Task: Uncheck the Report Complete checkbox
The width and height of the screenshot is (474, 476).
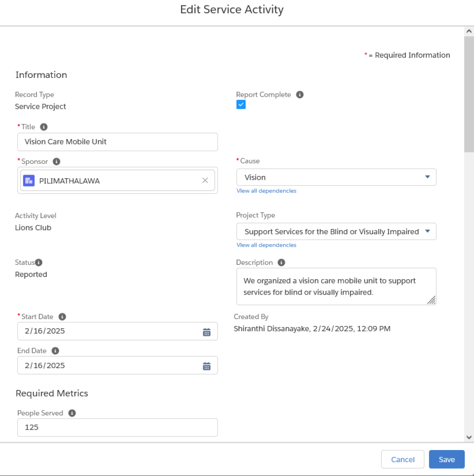Action: tap(241, 105)
